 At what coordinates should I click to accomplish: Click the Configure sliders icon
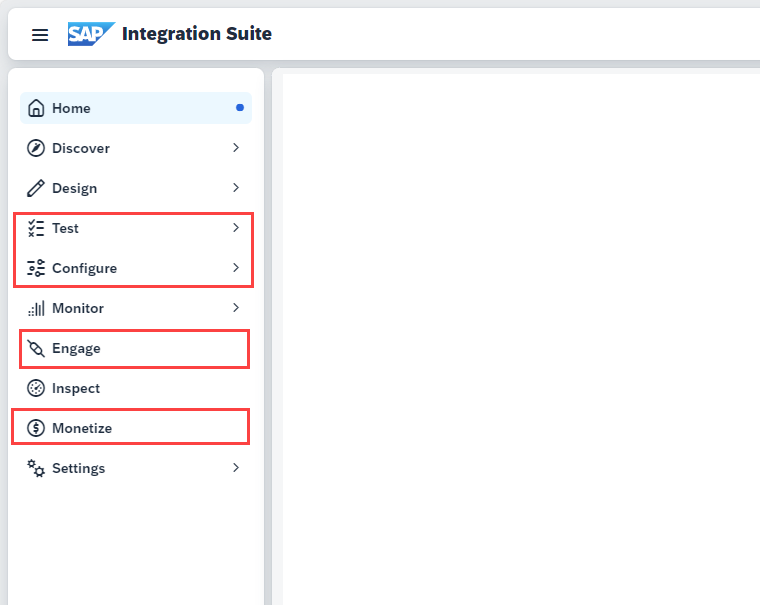click(x=36, y=268)
